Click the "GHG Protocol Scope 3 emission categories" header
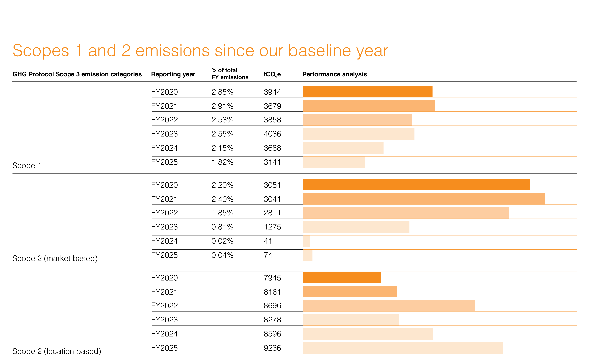This screenshot has width=594, height=364. click(x=77, y=74)
